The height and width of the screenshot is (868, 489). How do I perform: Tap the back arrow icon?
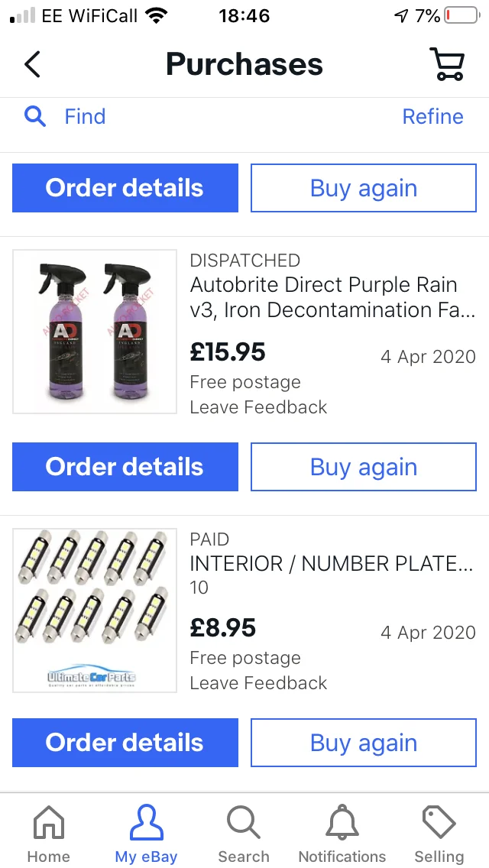[32, 64]
